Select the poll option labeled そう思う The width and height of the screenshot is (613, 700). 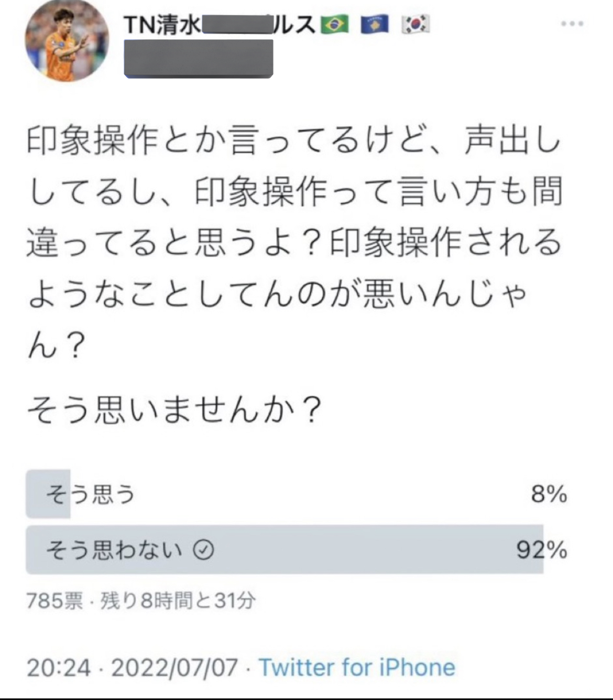(x=90, y=494)
